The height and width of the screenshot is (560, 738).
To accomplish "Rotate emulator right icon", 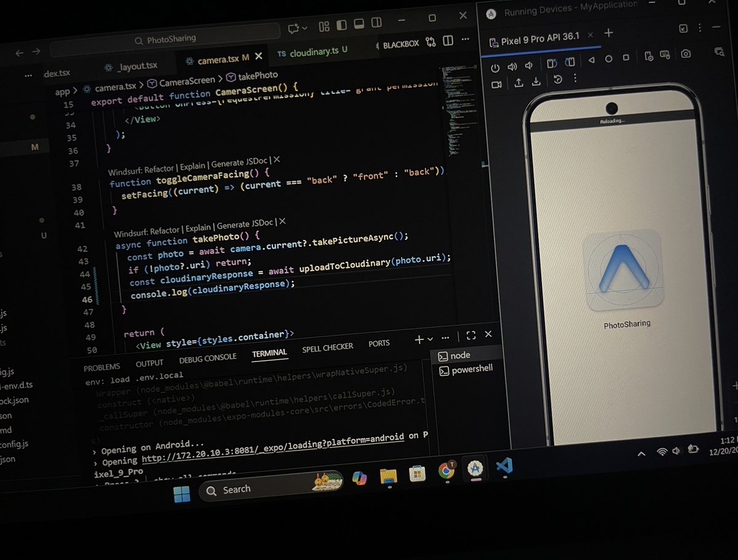I will pyautogui.click(x=570, y=62).
